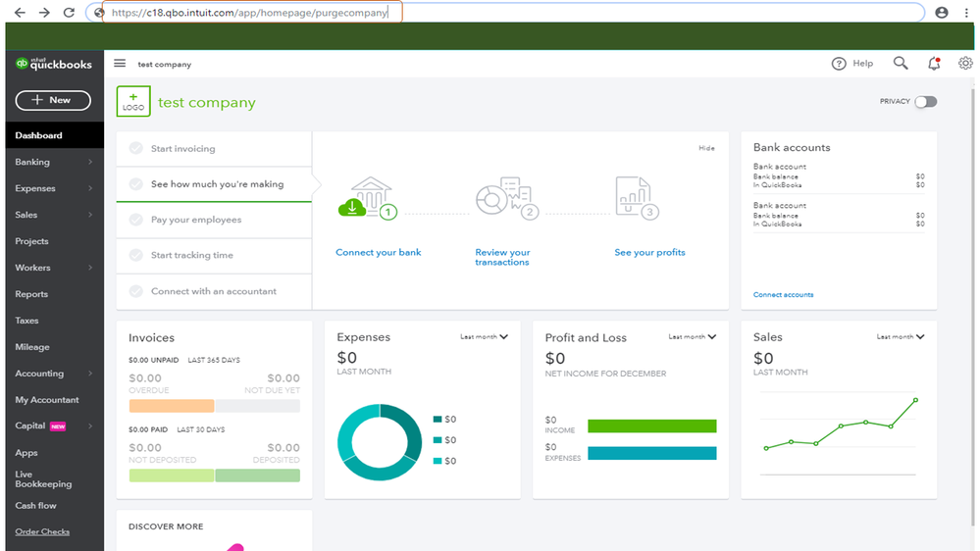Click the Review your transactions icon
Image resolution: width=980 pixels, height=551 pixels.
pyautogui.click(x=502, y=200)
